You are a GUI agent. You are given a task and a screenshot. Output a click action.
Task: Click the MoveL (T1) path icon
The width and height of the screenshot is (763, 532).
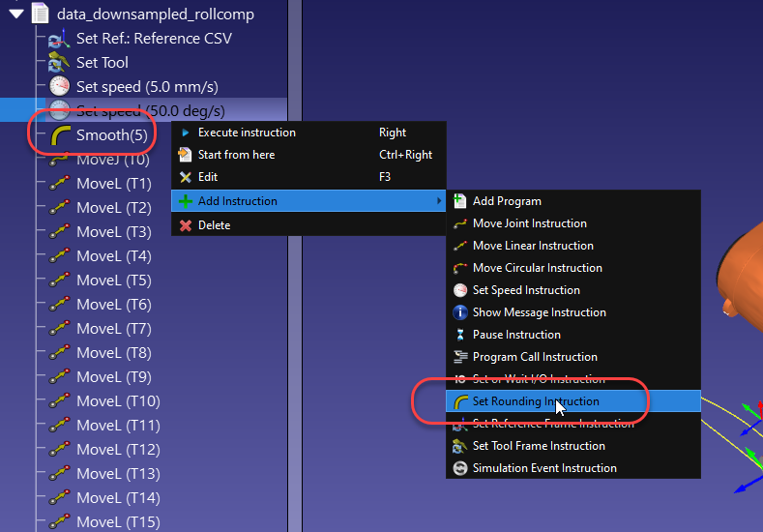coord(59,184)
